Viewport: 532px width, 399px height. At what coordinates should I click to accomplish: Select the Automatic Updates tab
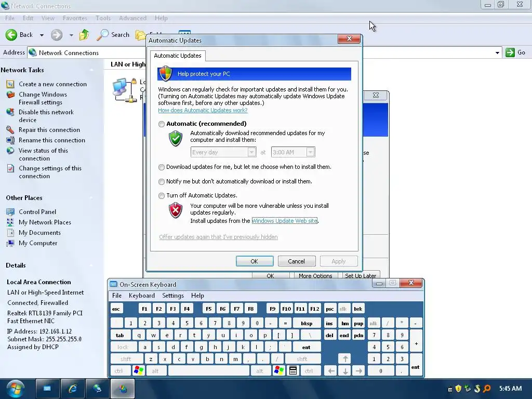point(178,56)
